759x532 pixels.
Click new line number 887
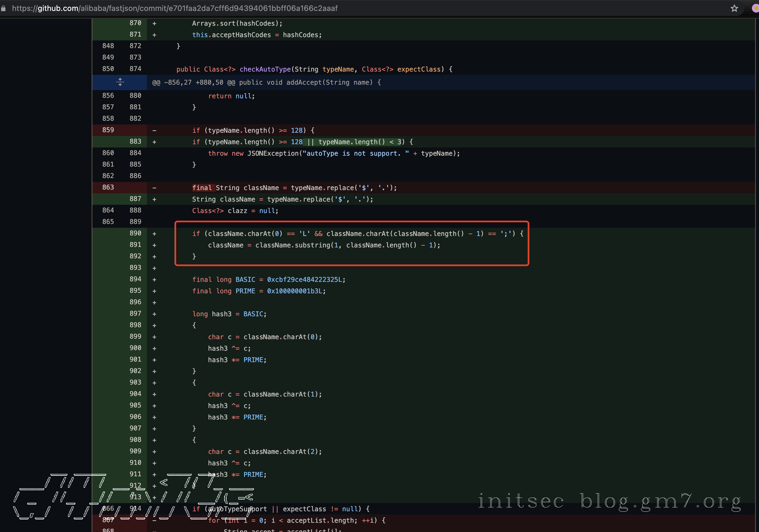135,199
